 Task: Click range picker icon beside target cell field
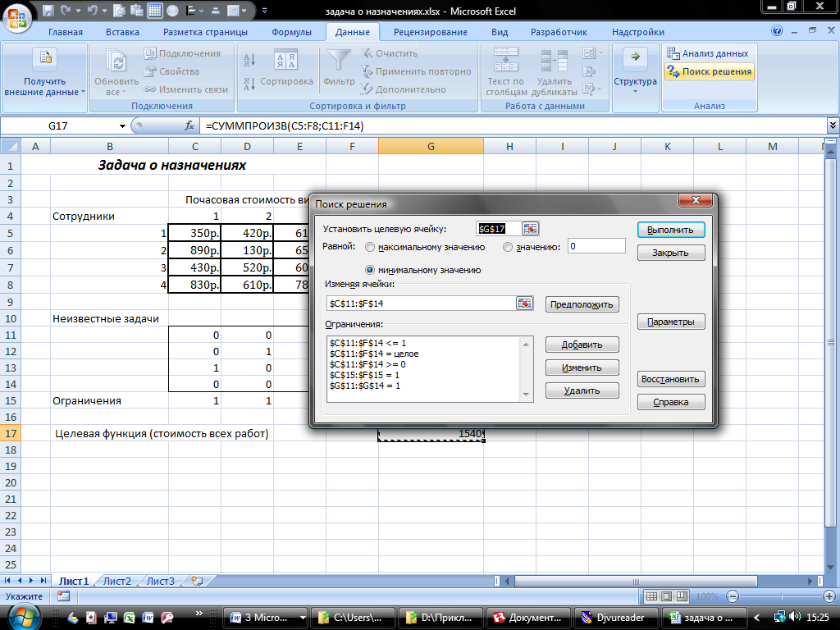coord(531,229)
